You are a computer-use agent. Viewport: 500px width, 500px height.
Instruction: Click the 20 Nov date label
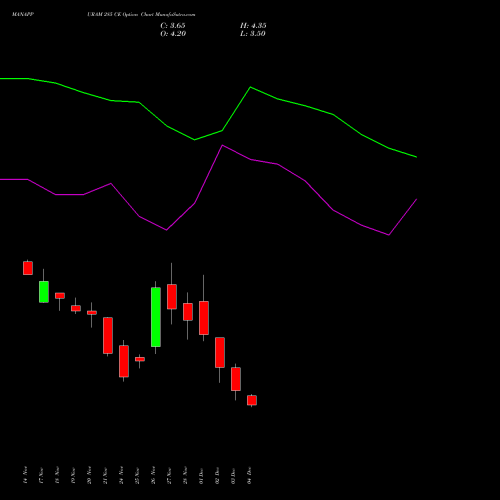click(90, 475)
